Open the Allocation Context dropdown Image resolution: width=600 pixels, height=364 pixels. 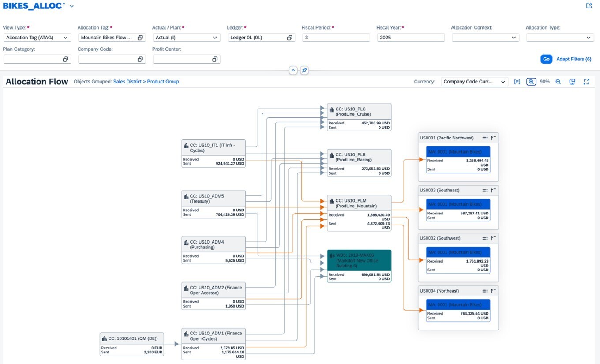514,38
